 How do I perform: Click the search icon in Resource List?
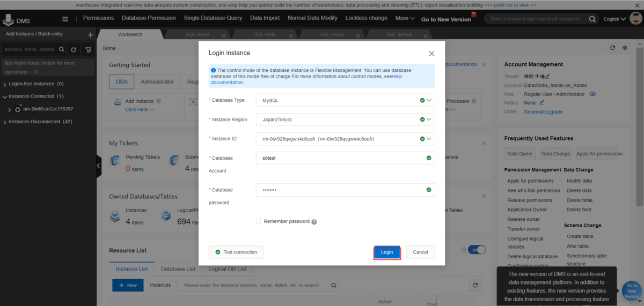tap(334, 286)
